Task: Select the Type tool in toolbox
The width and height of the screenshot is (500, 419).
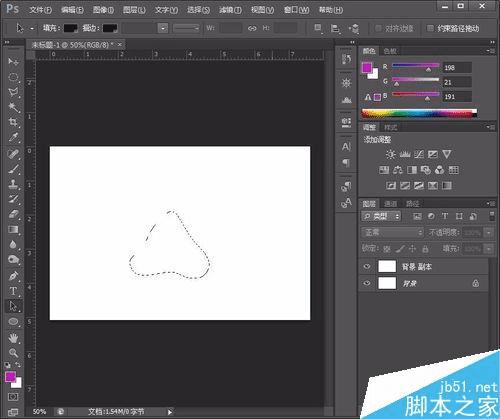Action: click(x=13, y=291)
